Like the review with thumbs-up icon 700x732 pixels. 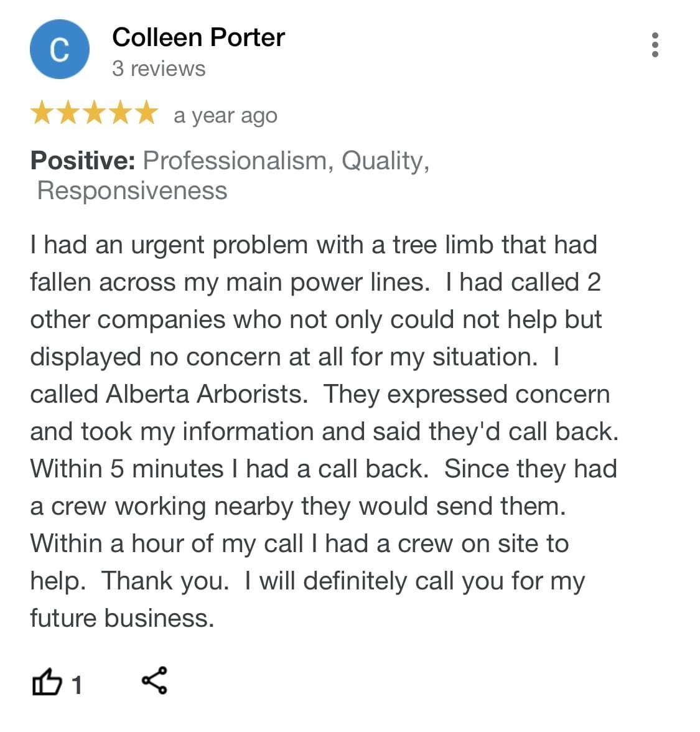click(47, 682)
